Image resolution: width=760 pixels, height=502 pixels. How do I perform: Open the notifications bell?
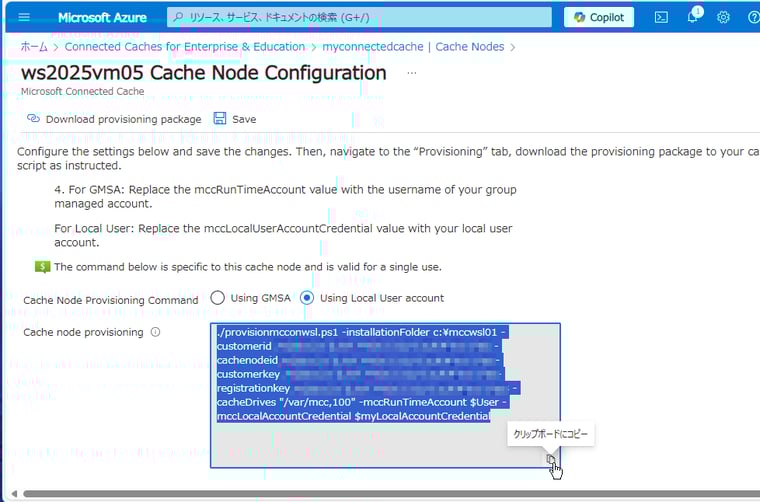[693, 17]
